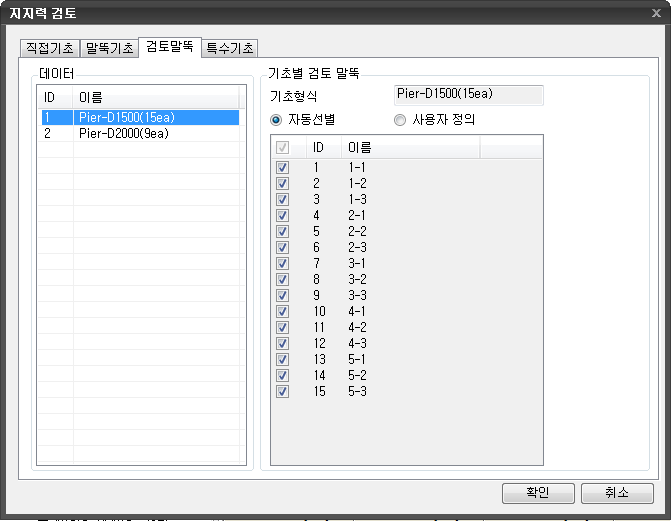
Task: Open the 말뚝기초 tab
Action: tap(109, 48)
